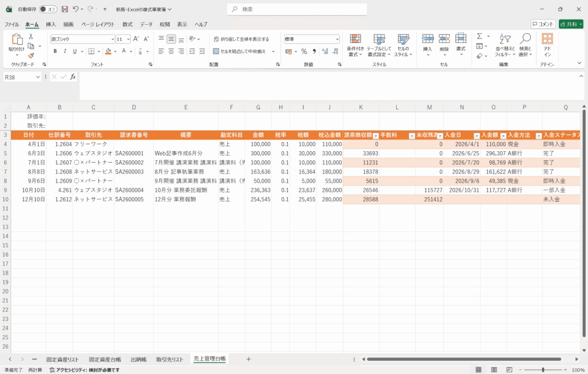Open the 挿入 ribbon tab

[51, 24]
